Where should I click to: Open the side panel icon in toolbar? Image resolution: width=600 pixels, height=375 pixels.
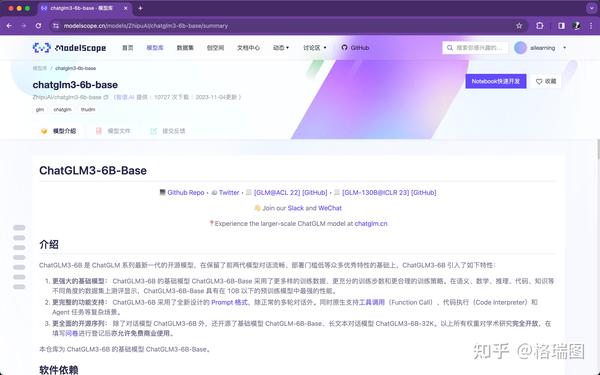561,26
